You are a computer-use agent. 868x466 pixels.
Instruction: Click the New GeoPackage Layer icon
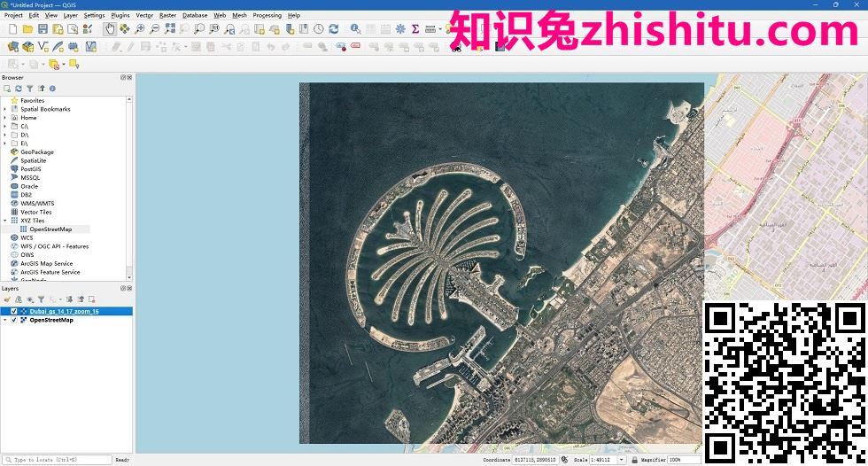27,47
